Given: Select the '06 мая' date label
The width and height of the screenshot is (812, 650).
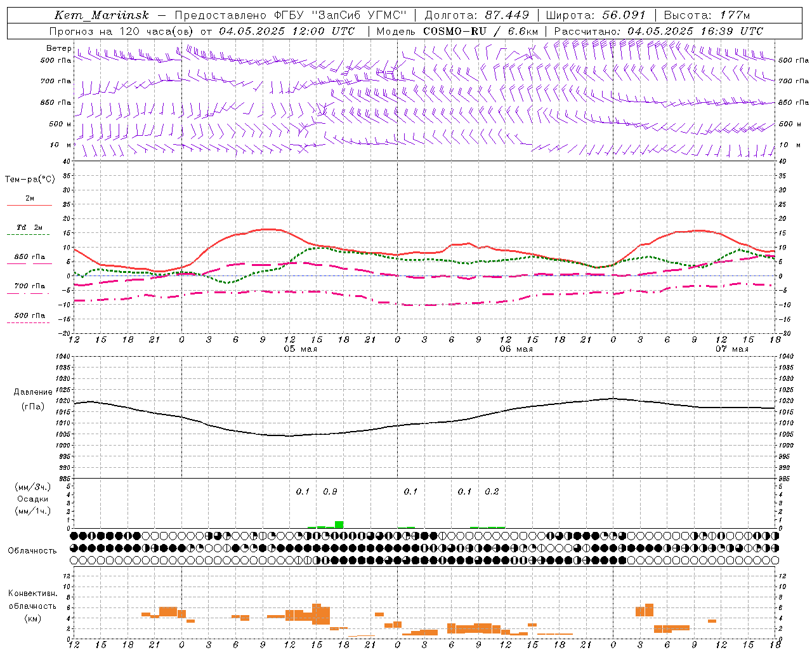Looking at the screenshot, I should (516, 349).
